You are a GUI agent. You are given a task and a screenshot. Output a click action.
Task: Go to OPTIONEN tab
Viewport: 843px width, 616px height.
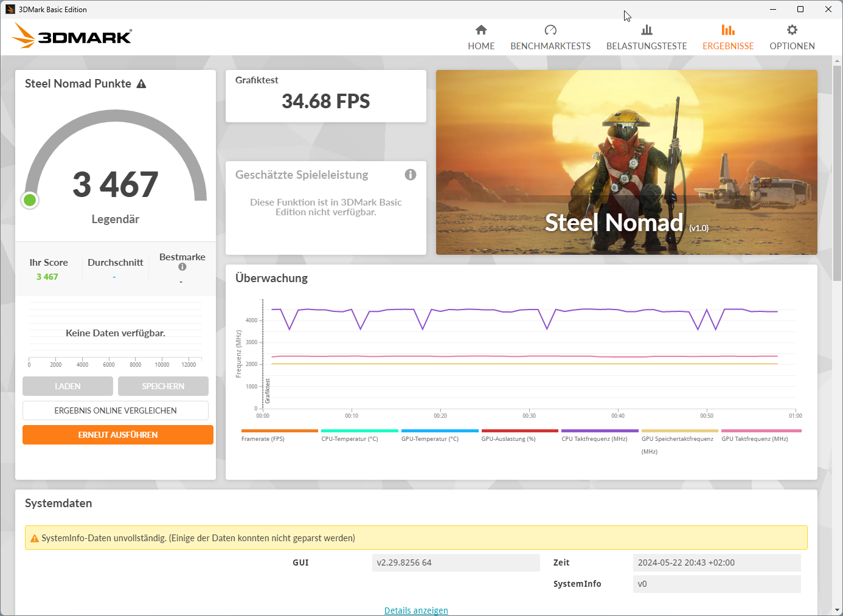(x=792, y=37)
